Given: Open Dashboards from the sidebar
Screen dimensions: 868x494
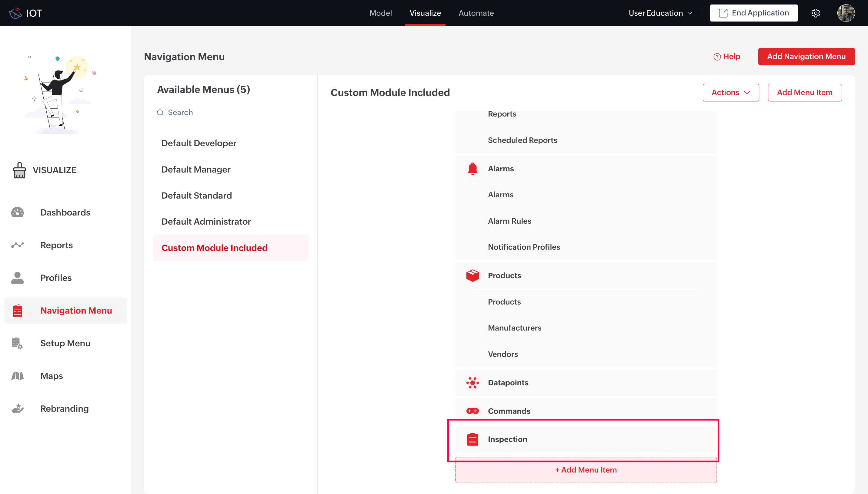Looking at the screenshot, I should pyautogui.click(x=65, y=212).
